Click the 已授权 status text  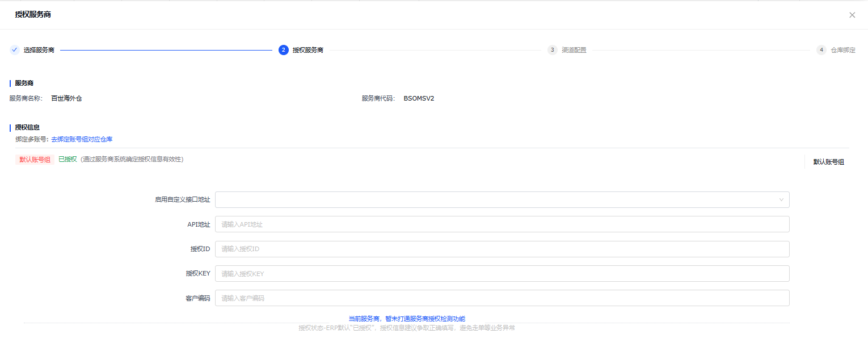click(x=67, y=159)
